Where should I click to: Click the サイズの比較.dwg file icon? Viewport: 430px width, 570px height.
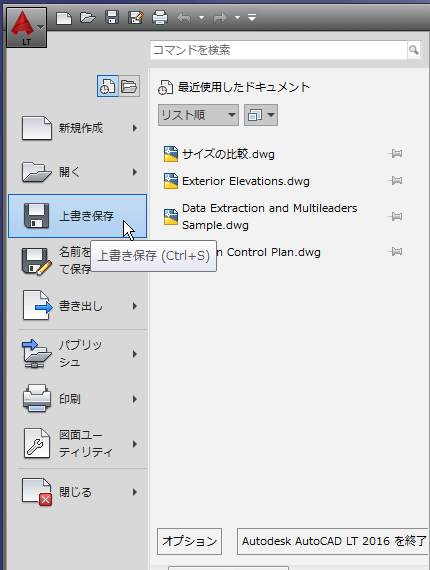(170, 154)
